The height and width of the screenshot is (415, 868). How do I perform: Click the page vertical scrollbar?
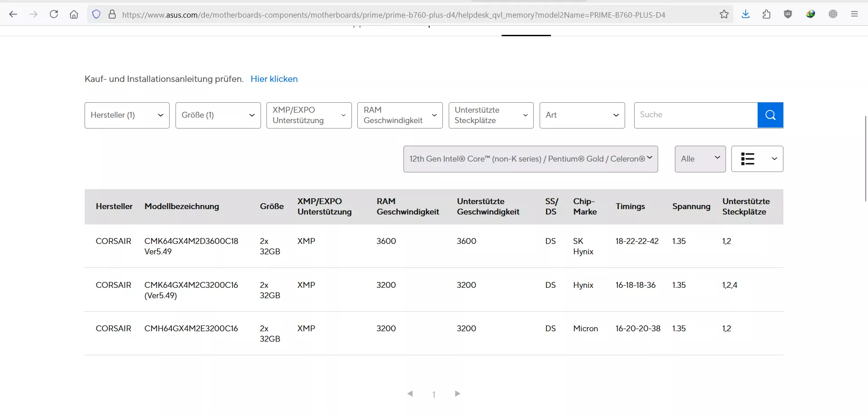[x=865, y=158]
